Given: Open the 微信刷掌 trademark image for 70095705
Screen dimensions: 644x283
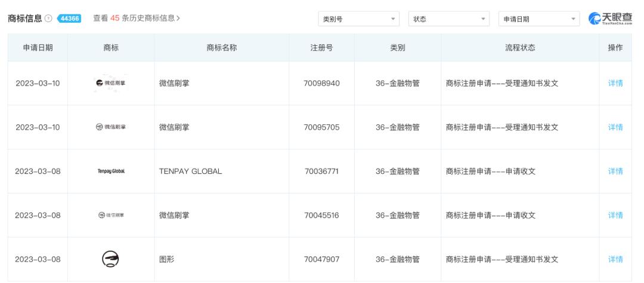Looking at the screenshot, I should (111, 127).
